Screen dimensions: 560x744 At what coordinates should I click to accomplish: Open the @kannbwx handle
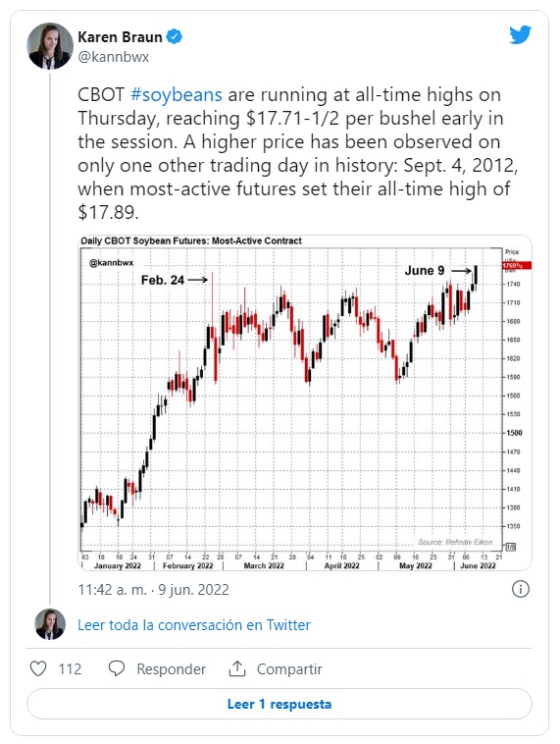coord(114,57)
